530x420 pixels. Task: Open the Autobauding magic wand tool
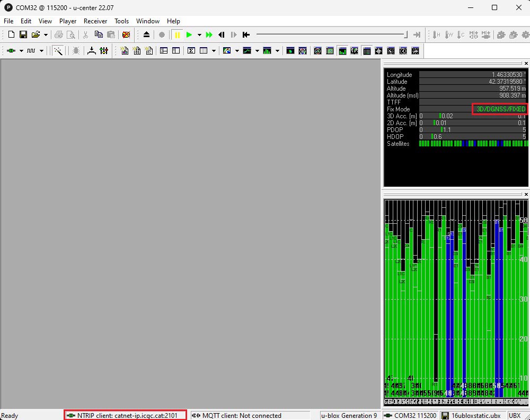[x=58, y=51]
